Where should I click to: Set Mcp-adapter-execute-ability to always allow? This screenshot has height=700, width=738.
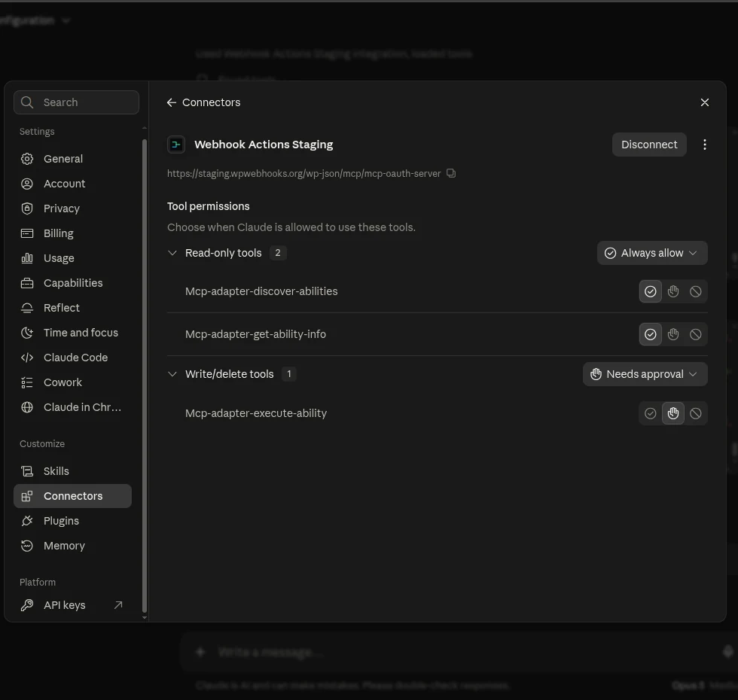(x=650, y=413)
